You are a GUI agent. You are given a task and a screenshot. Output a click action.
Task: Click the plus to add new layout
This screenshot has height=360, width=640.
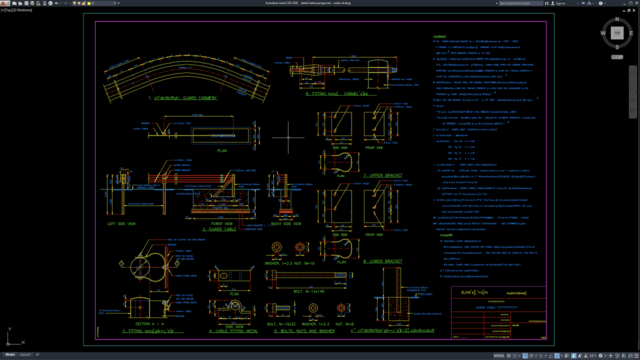coord(37,355)
